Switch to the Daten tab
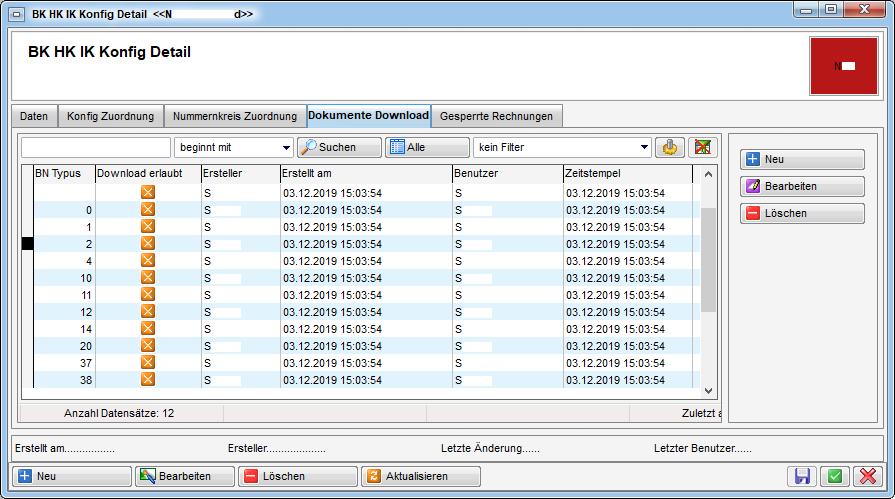Viewport: 895px width, 499px height. (34, 116)
